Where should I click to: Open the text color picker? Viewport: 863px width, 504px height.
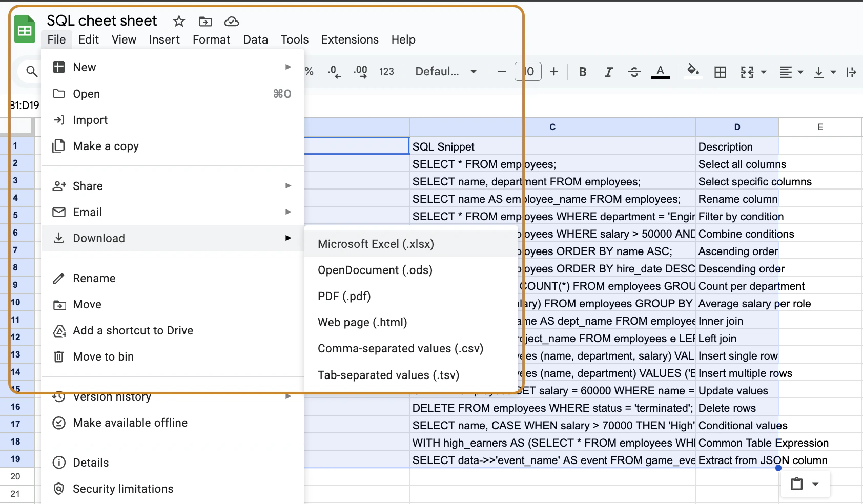(x=661, y=72)
